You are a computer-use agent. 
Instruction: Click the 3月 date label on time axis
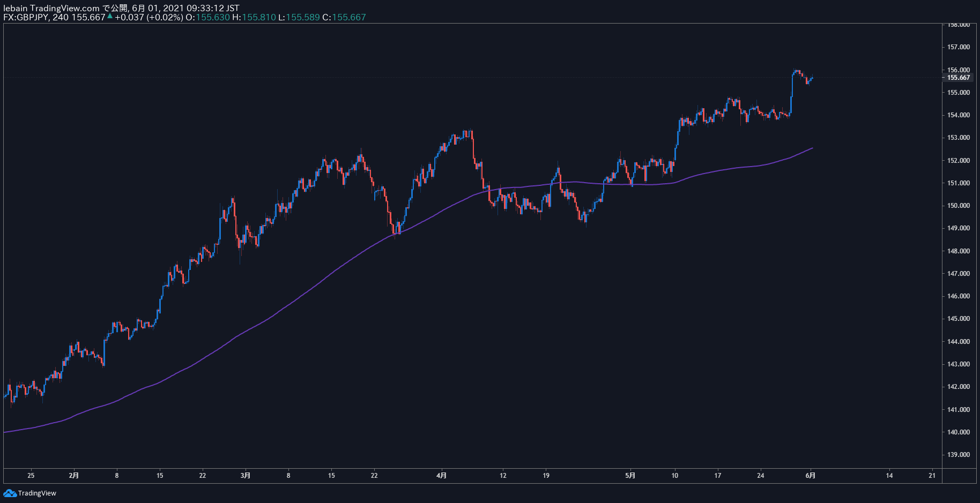click(246, 475)
